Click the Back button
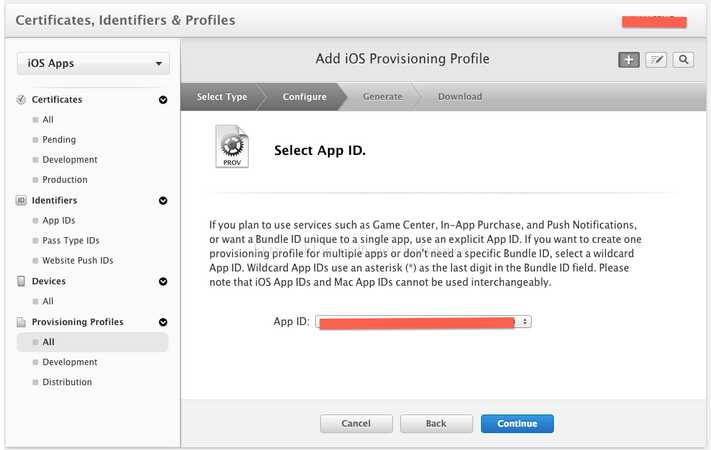The image size is (711, 450). click(436, 423)
